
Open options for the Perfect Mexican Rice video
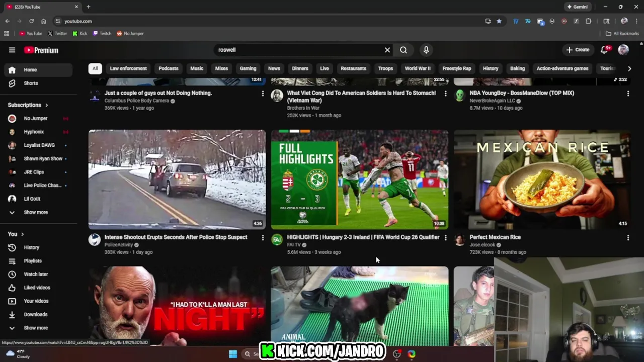point(628,238)
